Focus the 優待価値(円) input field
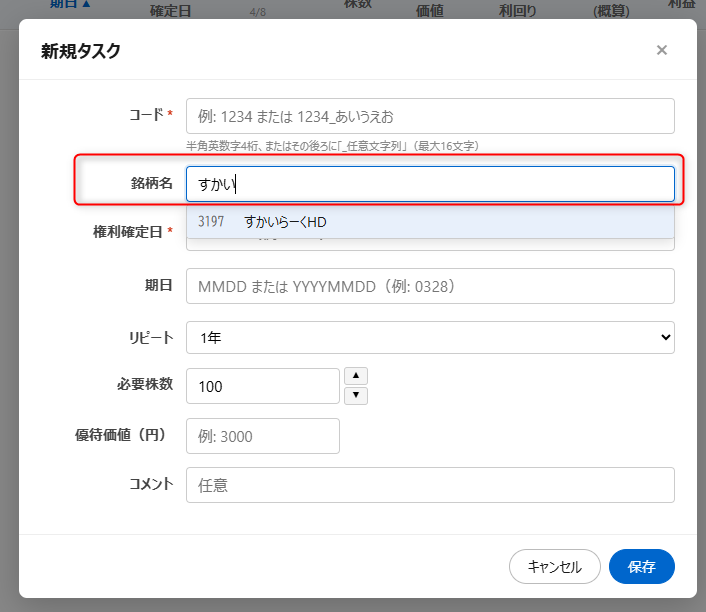The image size is (706, 612). pyautogui.click(x=263, y=436)
